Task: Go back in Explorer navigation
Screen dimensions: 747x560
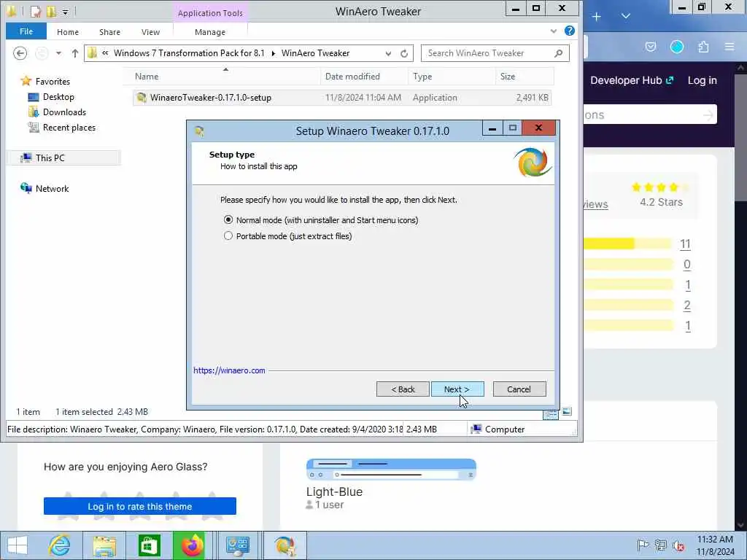Action: pos(20,52)
